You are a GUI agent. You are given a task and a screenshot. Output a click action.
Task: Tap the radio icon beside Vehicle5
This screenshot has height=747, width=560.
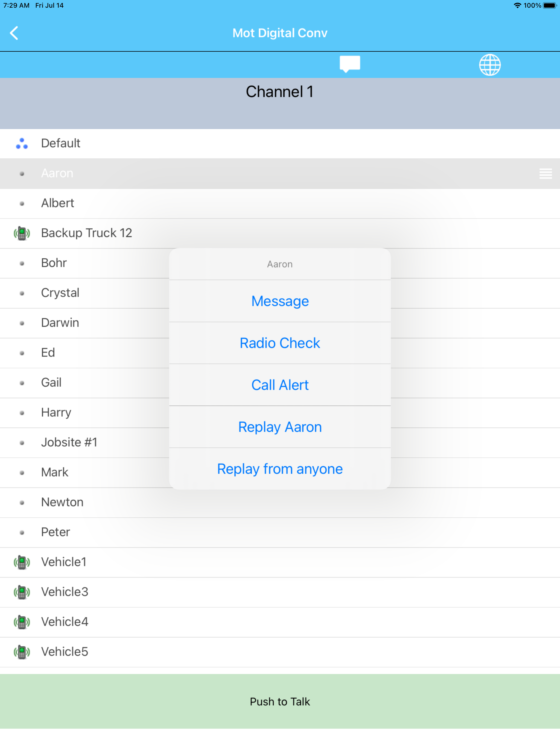(x=22, y=652)
